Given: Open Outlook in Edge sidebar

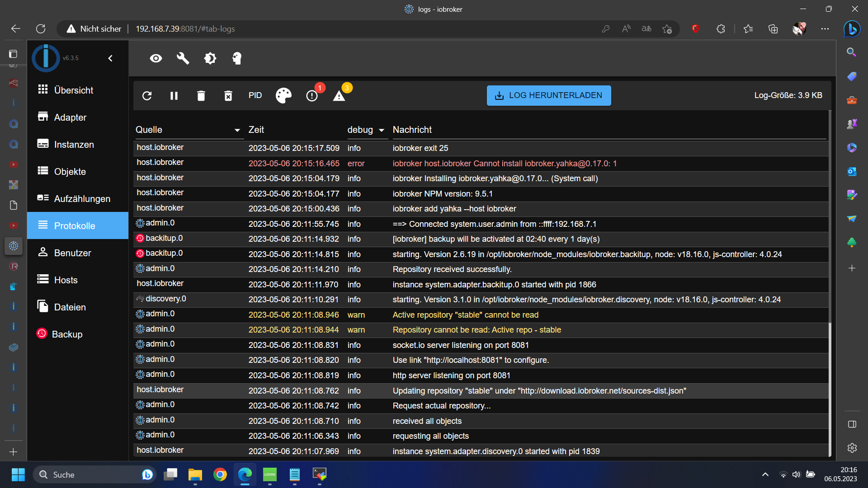Looking at the screenshot, I should coord(852,171).
